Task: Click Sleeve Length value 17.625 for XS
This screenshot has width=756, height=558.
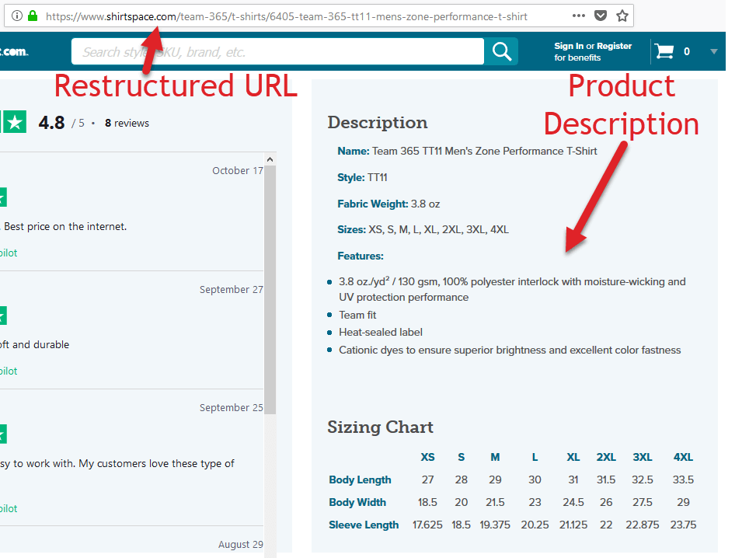Action: (x=427, y=525)
